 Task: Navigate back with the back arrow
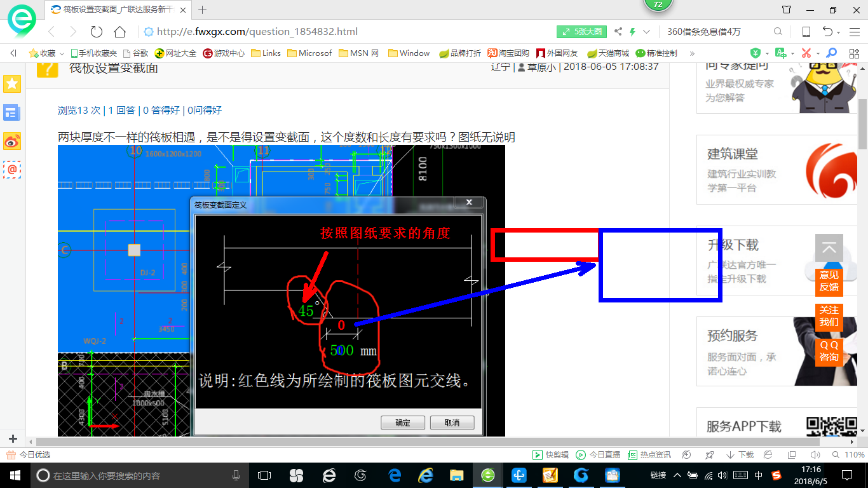pos(51,32)
